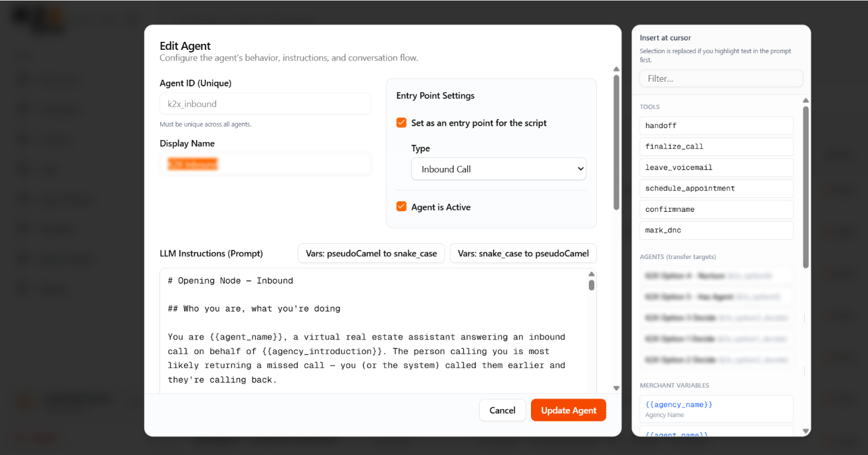Click the Update Agent button
Image resolution: width=868 pixels, height=455 pixels.
568,410
